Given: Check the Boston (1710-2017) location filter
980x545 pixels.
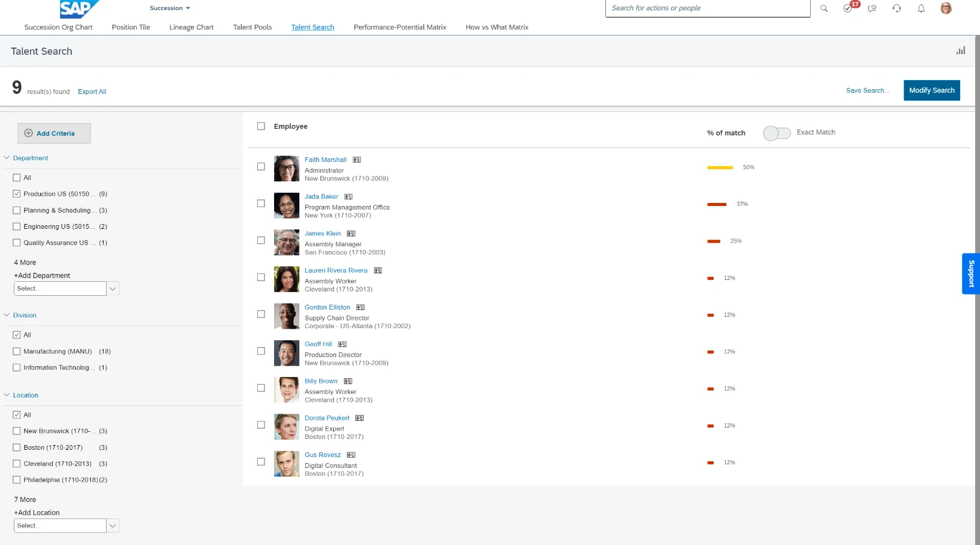Looking at the screenshot, I should [x=17, y=447].
